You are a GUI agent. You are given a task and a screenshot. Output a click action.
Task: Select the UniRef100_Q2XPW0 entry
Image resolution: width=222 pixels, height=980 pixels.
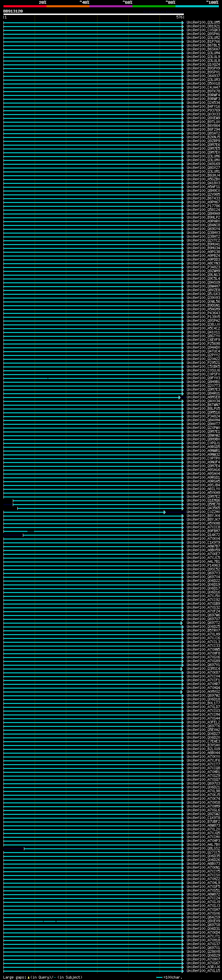(x=203, y=428)
